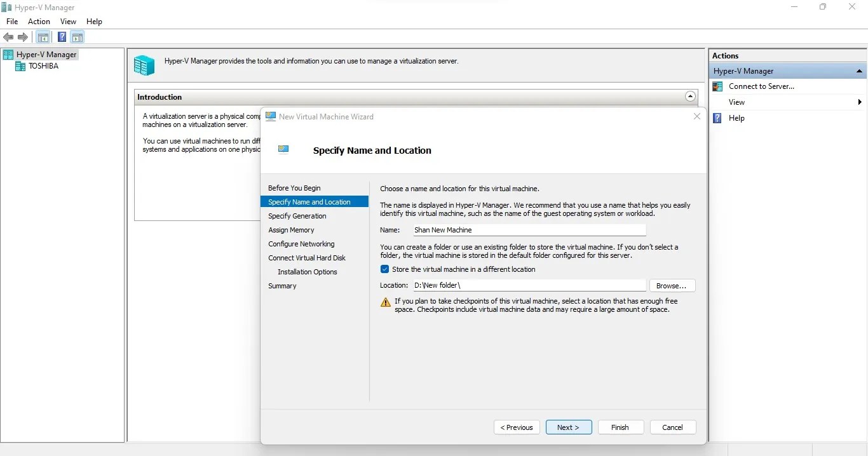Expand the View submenu arrow
This screenshot has width=868, height=456.
860,102
